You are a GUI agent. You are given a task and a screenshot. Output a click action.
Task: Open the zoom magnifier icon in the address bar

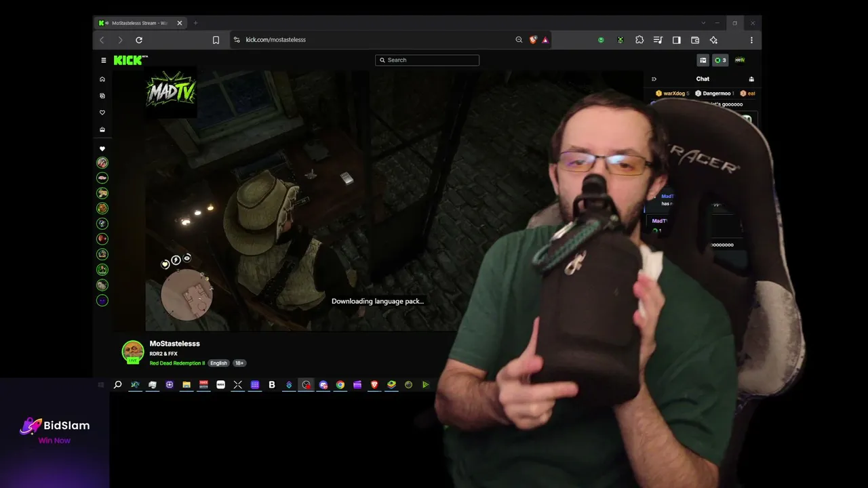click(x=519, y=40)
